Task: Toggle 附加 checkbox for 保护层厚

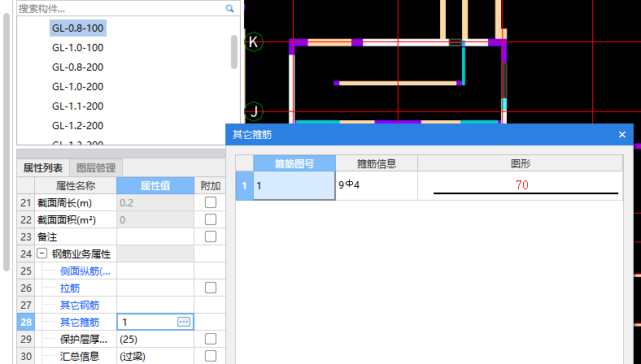Action: pyautogui.click(x=211, y=339)
